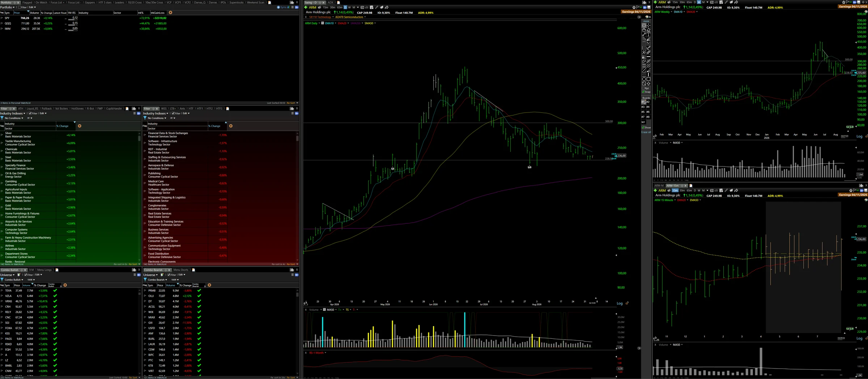Select the Eraser tool in drawing toolbar
Viewport: 868px width, 379px height.
coord(648,30)
